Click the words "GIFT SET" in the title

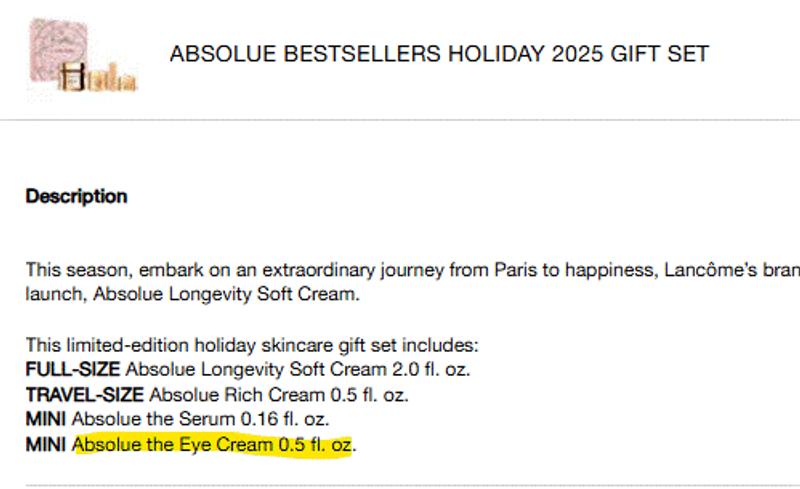tap(660, 55)
